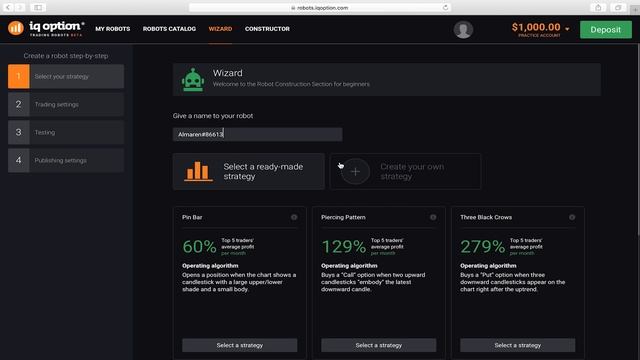The image size is (640, 360).
Task: Reload the page in address bar
Action: tap(445, 7)
